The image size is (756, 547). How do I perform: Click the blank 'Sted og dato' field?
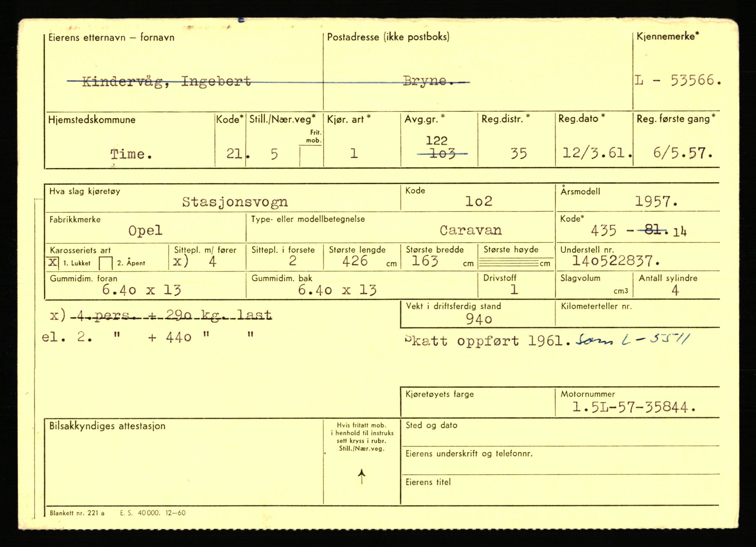pos(560,432)
